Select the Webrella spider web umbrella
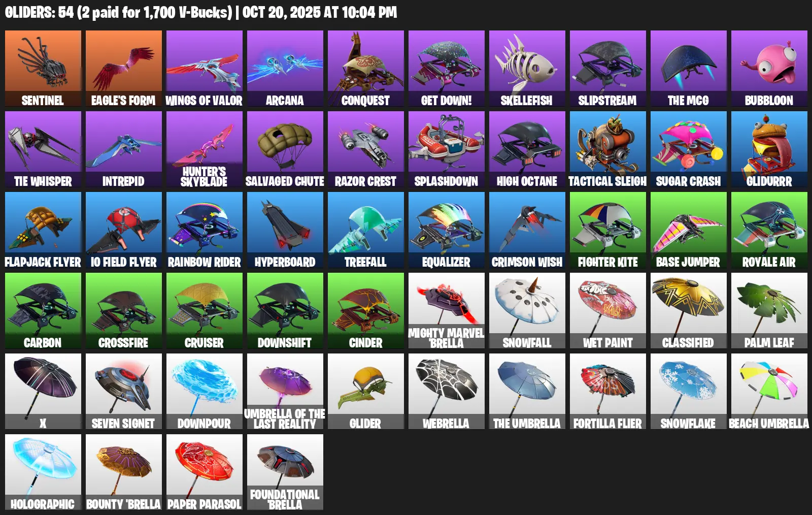812x515 pixels. (x=447, y=391)
